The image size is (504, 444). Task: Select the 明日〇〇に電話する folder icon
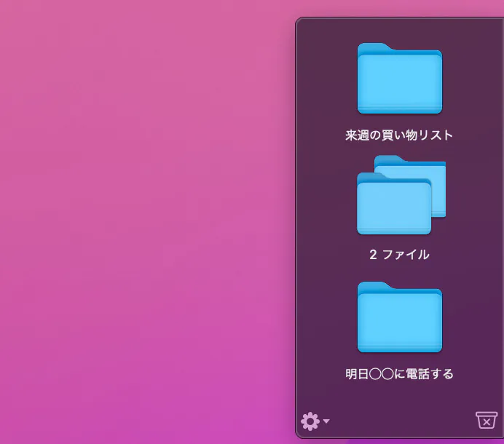tap(400, 317)
